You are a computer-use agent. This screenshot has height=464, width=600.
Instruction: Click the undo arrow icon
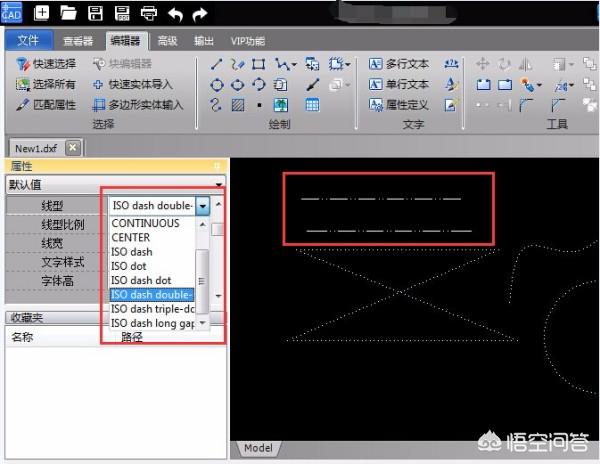click(x=176, y=13)
